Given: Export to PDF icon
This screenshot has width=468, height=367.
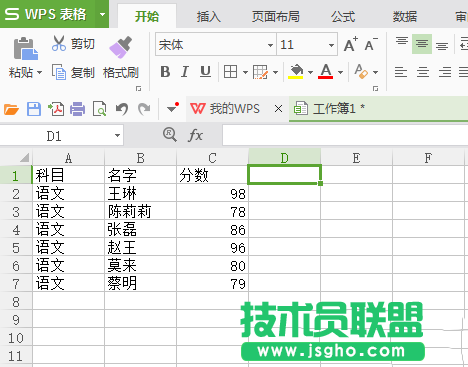Looking at the screenshot, I should click(x=56, y=109).
